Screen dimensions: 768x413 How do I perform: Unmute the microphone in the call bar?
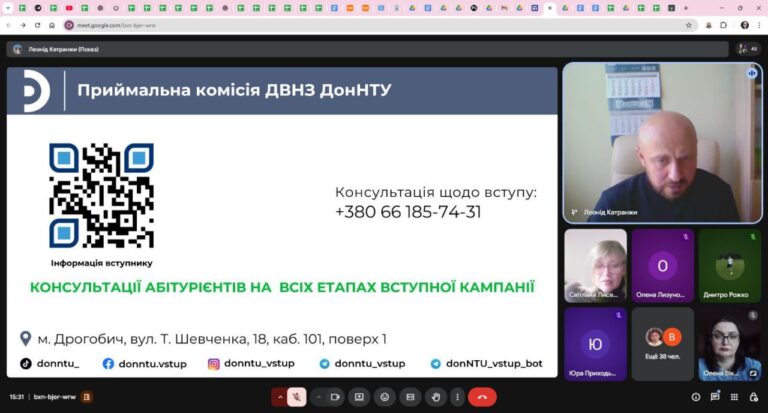coord(296,397)
